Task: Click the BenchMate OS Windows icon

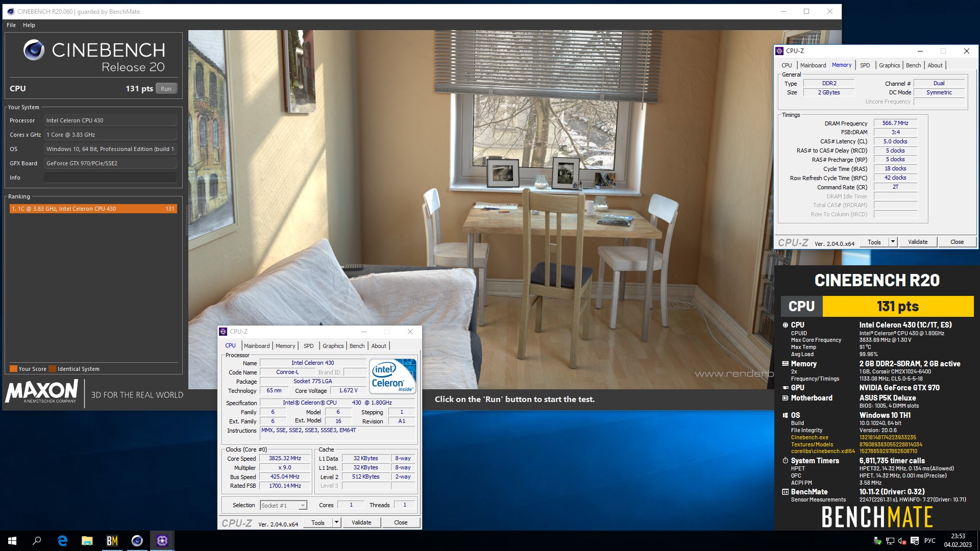Action: coord(785,415)
